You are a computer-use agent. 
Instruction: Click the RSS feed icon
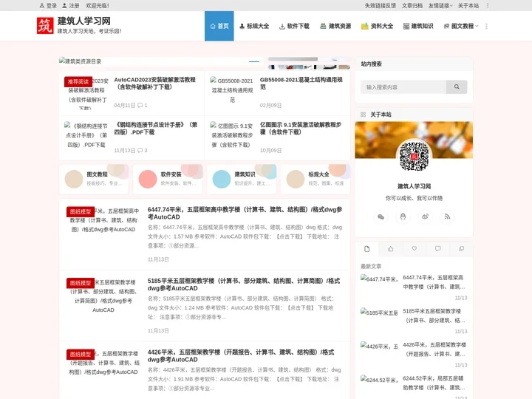pyautogui.click(x=447, y=216)
